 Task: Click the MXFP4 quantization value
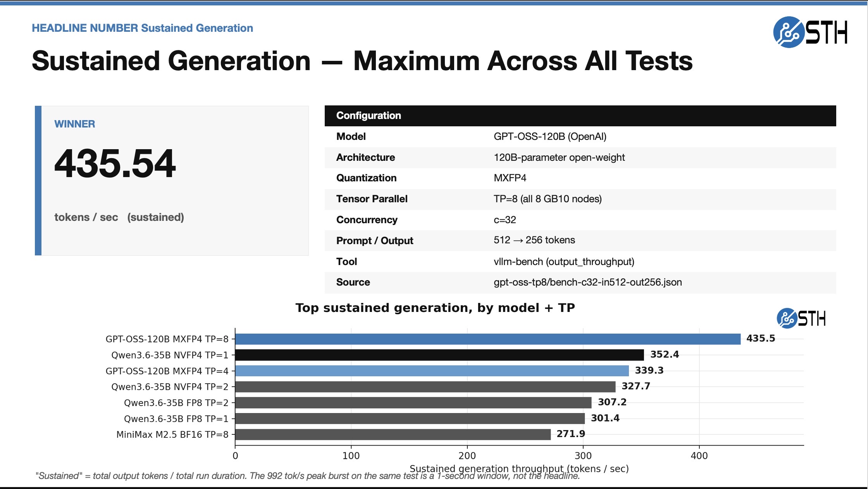510,178
